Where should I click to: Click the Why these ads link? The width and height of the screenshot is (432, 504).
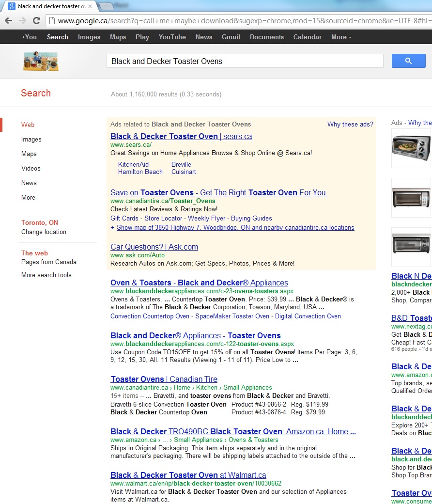pyautogui.click(x=350, y=124)
